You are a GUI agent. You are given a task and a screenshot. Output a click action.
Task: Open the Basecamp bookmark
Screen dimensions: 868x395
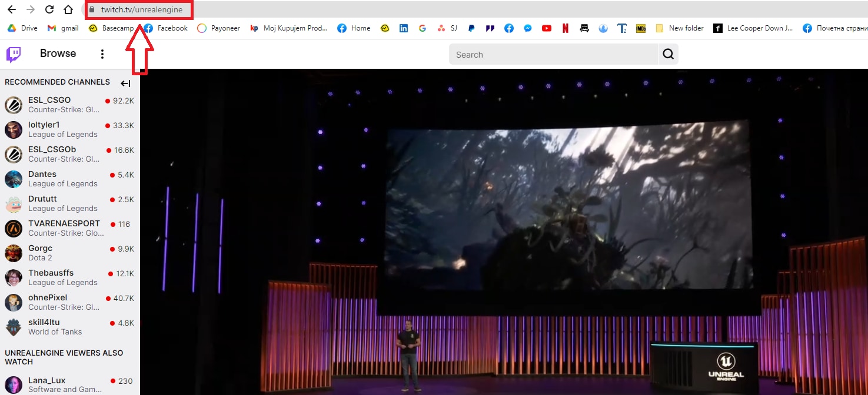pyautogui.click(x=111, y=28)
